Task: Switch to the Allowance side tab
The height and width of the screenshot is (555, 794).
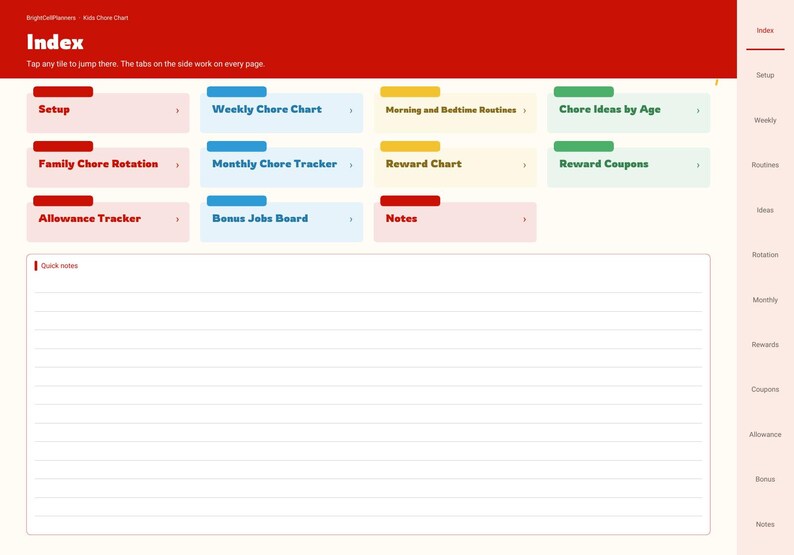Action: pos(765,434)
